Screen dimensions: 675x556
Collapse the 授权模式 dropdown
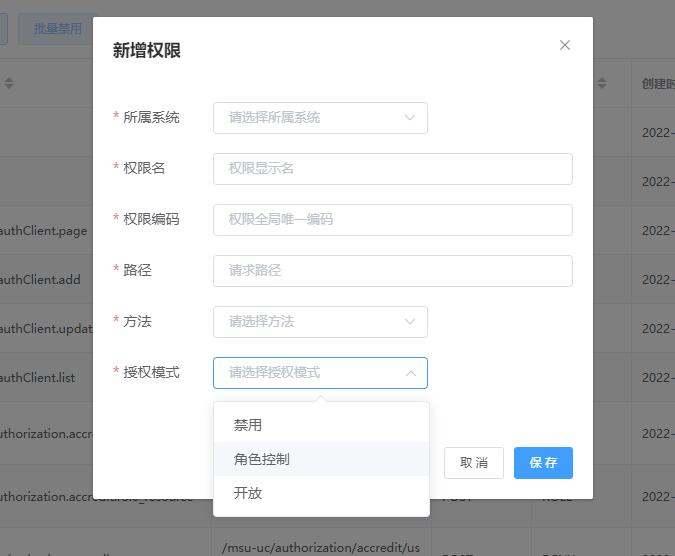(x=320, y=373)
